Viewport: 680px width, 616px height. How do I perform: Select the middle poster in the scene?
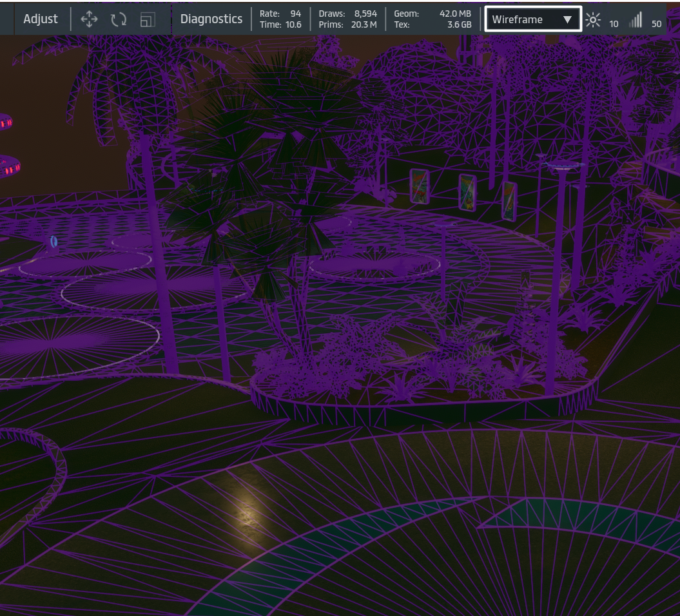467,192
